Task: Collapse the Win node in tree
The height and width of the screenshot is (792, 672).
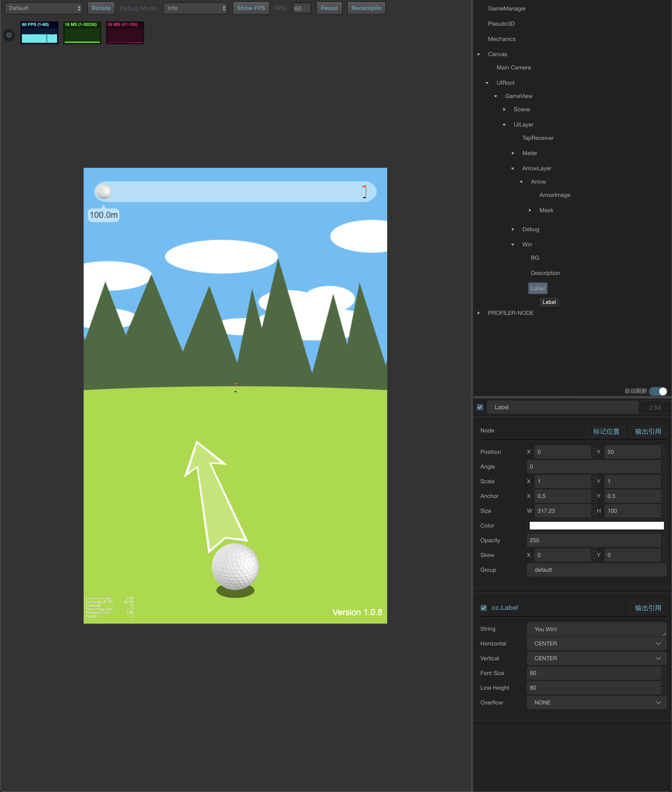Action: [x=513, y=244]
